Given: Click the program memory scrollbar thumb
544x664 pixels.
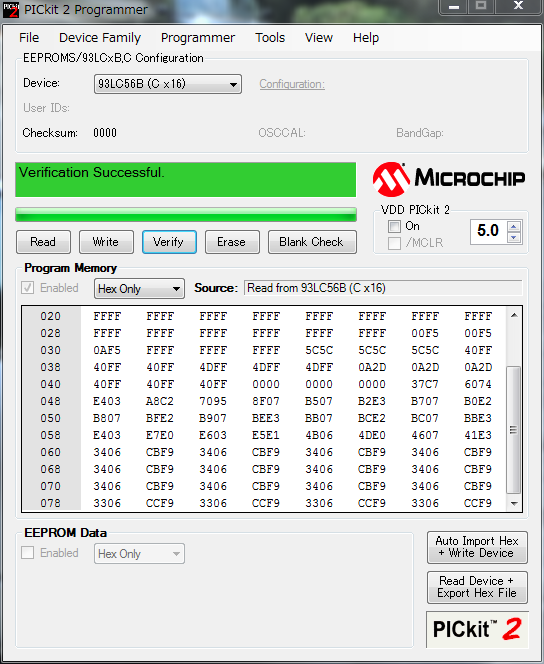Looking at the screenshot, I should 514,430.
